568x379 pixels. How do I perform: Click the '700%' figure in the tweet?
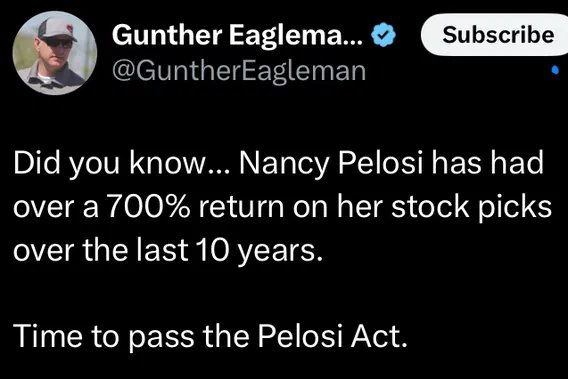pyautogui.click(x=149, y=207)
